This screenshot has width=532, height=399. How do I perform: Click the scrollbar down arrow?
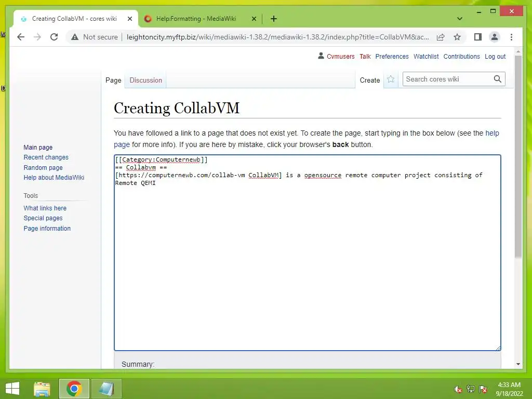518,364
